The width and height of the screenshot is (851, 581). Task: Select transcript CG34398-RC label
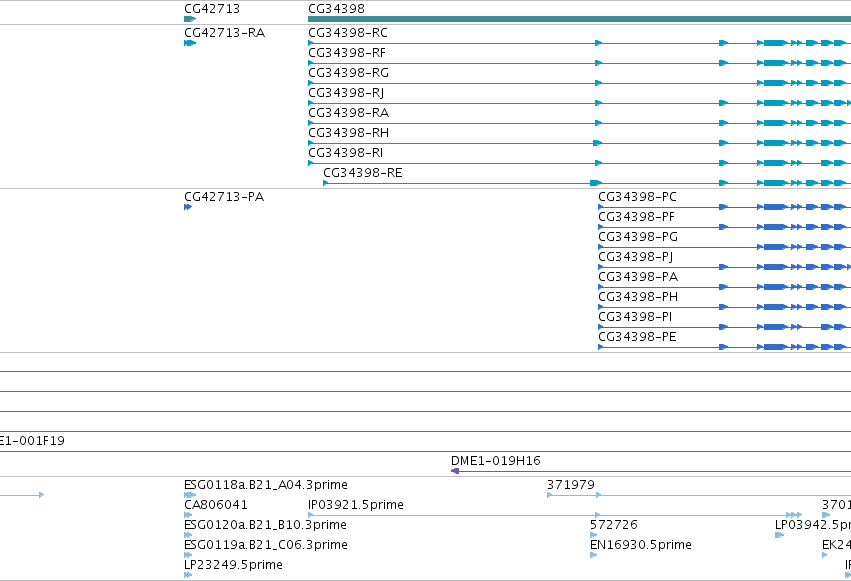(347, 33)
